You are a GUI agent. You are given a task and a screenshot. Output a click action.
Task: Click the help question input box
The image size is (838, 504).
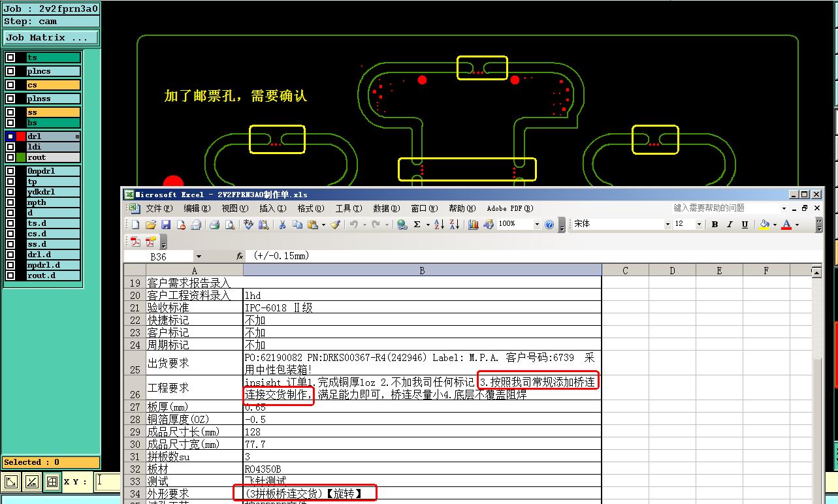tap(725, 208)
